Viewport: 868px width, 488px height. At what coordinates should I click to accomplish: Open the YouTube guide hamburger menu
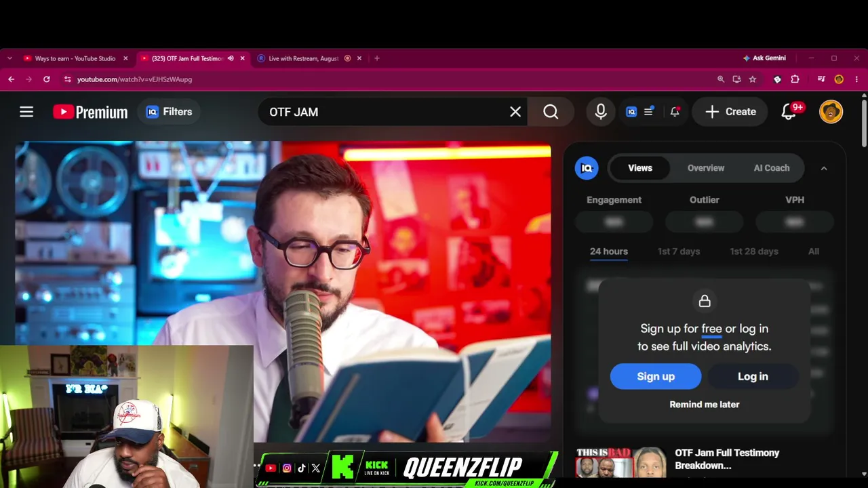tap(26, 112)
